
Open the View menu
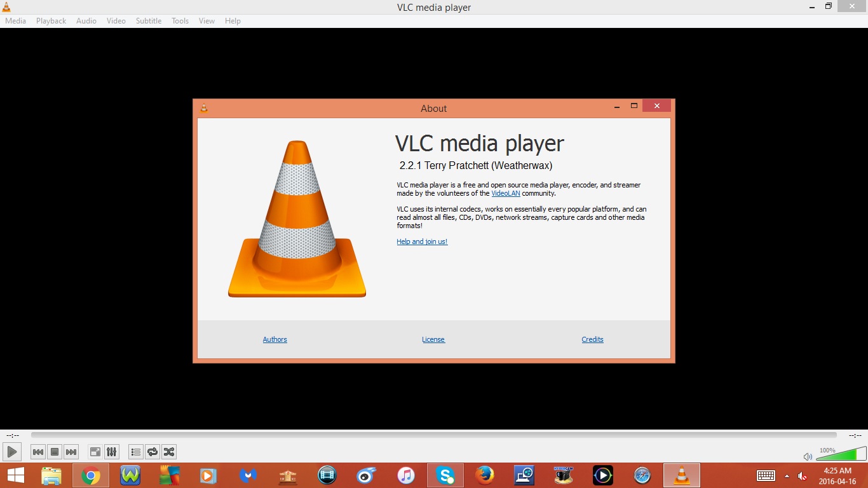[207, 21]
